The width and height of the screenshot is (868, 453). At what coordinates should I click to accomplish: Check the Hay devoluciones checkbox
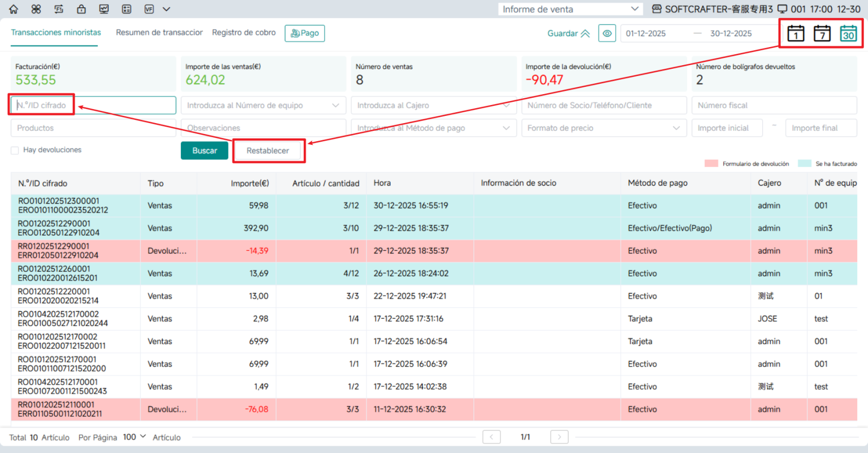pos(15,150)
